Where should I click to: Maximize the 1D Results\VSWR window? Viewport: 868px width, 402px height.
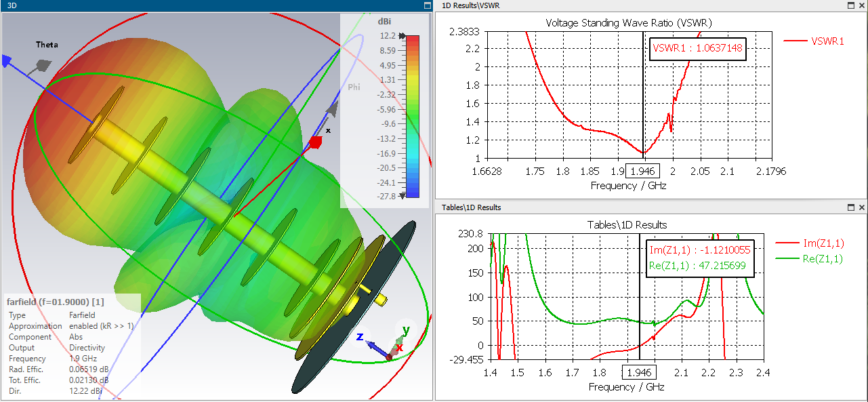tap(851, 5)
